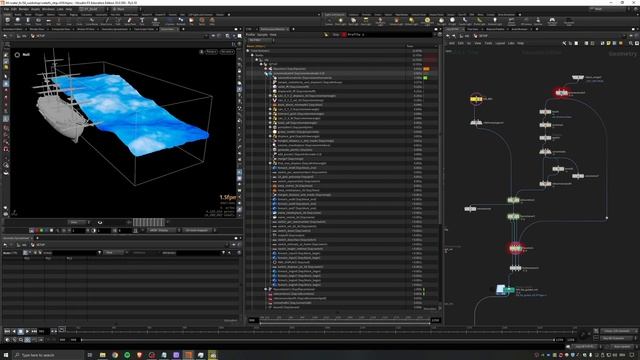This screenshot has width=640, height=360.
Task: Add a Point Light from the shelf
Action: pos(340,20)
